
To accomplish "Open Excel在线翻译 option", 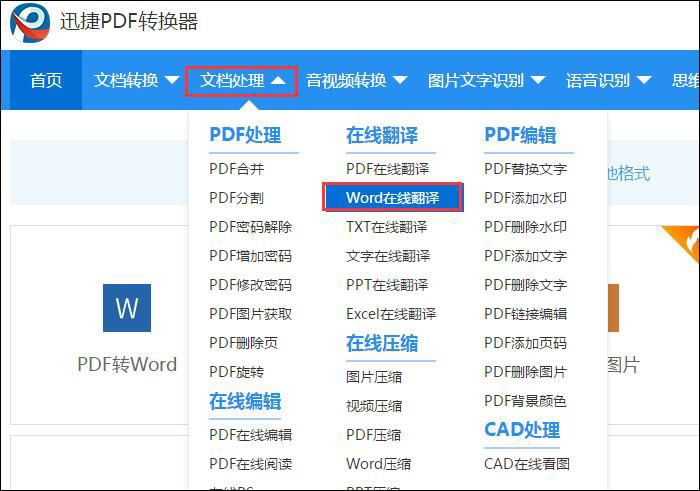I will point(391,313).
